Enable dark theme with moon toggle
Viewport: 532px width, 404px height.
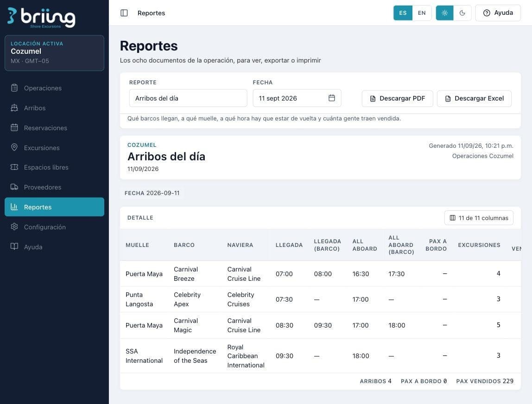[x=462, y=13]
